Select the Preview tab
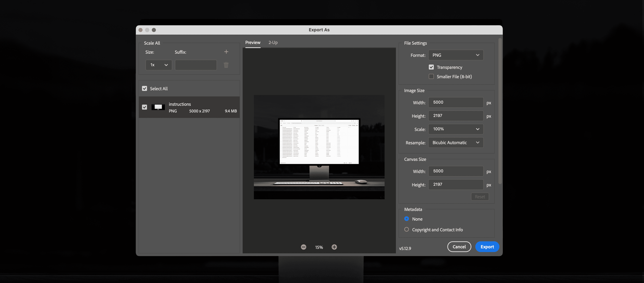Image resolution: width=644 pixels, height=283 pixels. (252, 43)
